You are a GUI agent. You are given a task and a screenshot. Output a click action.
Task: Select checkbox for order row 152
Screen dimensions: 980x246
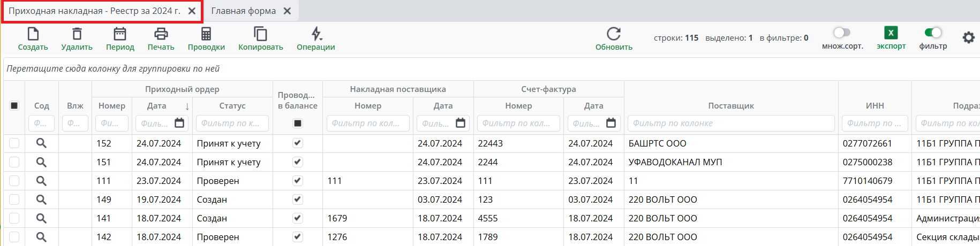pos(14,143)
